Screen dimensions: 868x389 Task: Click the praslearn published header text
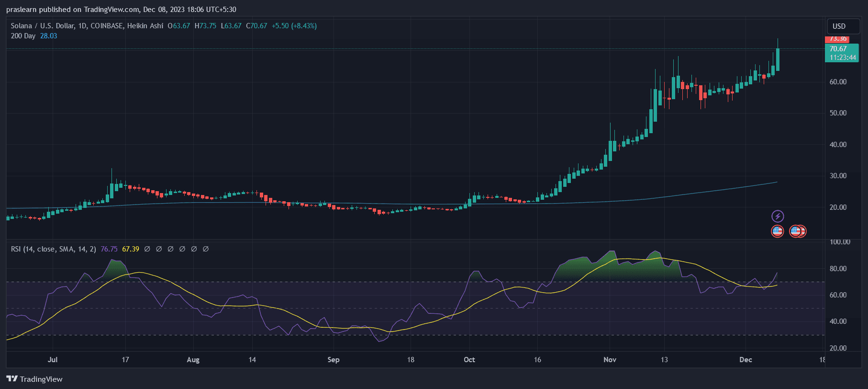click(121, 10)
